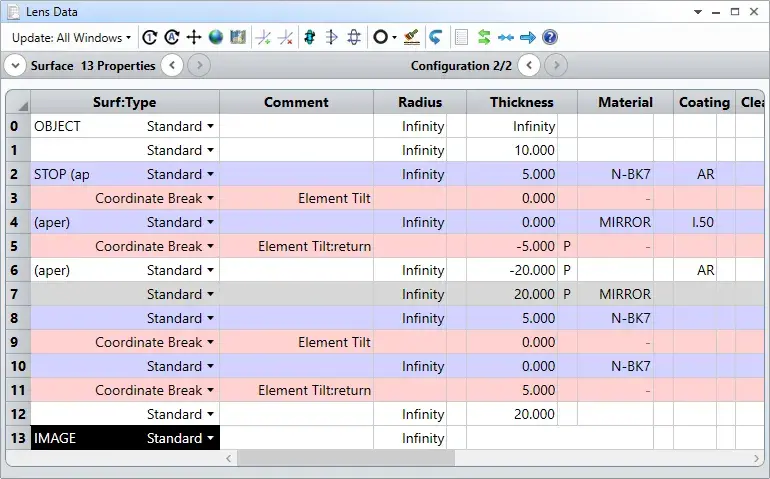Open surface type dropdown for row 4
Viewport: 770px width, 479px height.
(210, 222)
